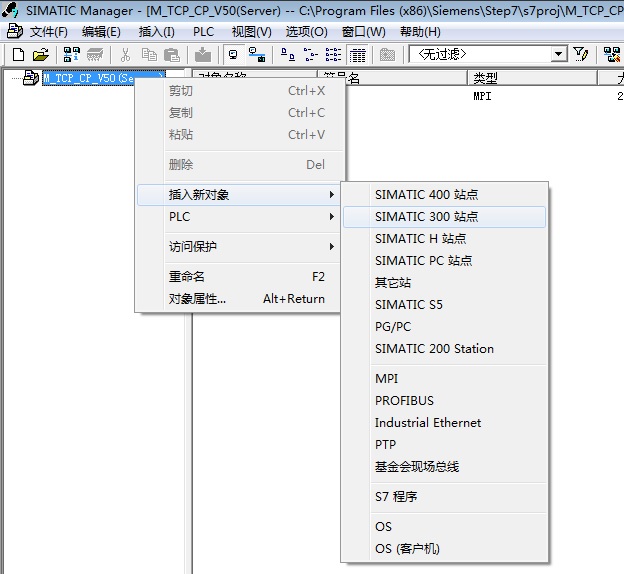Select OS from the submenu
The image size is (624, 574).
point(444,527)
